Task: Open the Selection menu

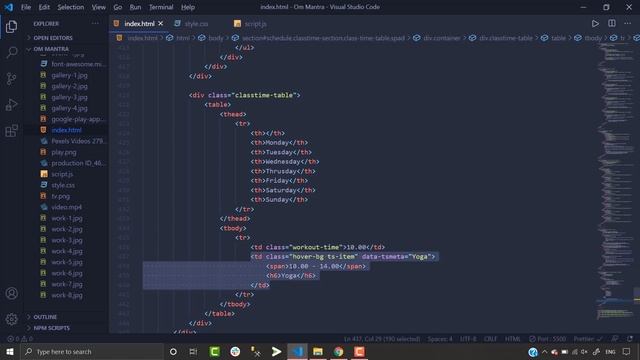Action: coord(71,7)
